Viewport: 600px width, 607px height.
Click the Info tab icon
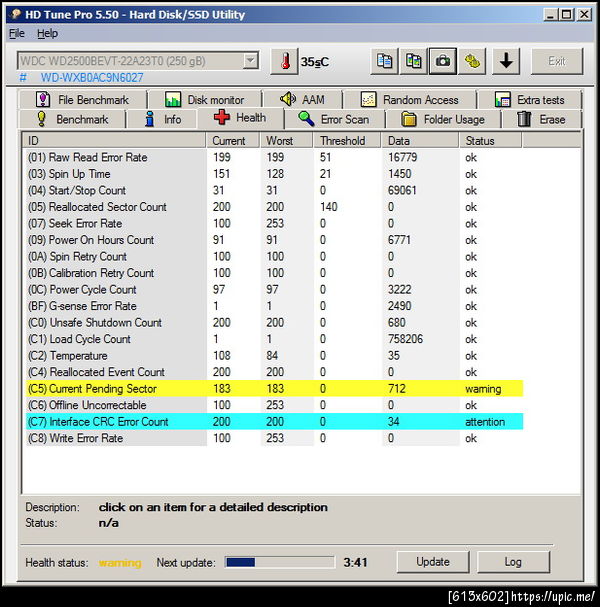pos(149,119)
